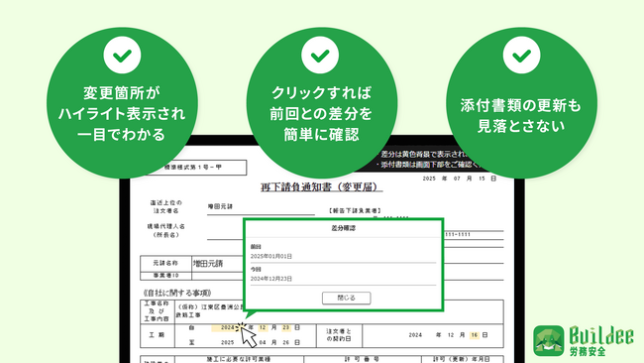Click the Buildee 労務安全 text logo

coord(601,341)
